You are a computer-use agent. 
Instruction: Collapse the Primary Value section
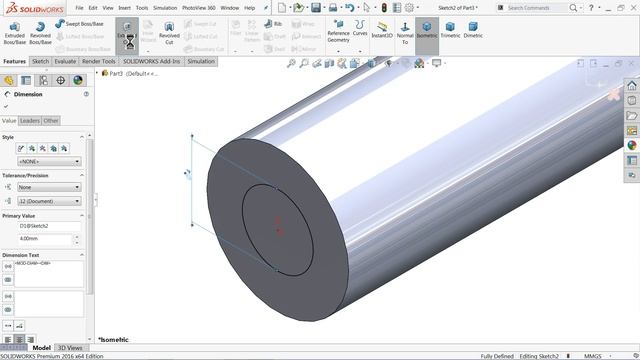[x=82, y=216]
